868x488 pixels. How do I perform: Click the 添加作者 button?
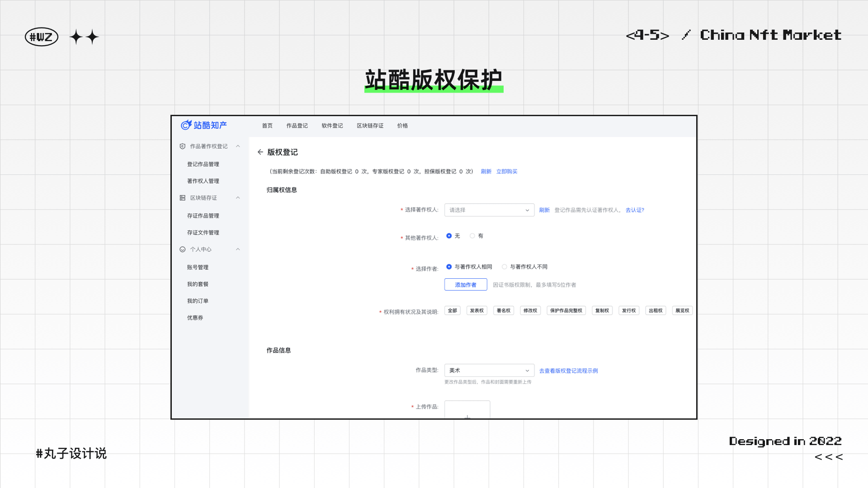466,285
